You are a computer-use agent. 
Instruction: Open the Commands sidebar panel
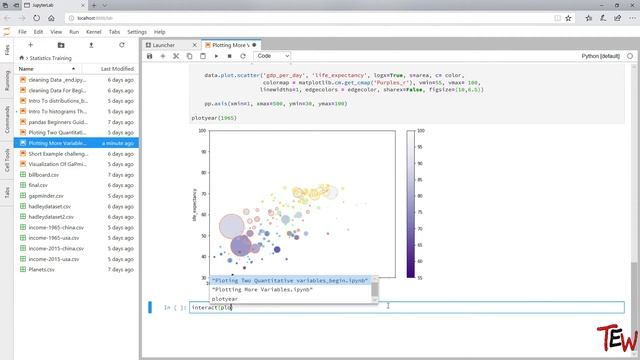pos(7,119)
